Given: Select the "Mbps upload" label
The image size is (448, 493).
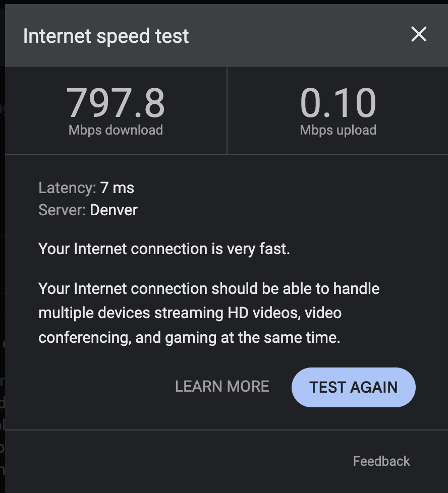Looking at the screenshot, I should pyautogui.click(x=338, y=130).
